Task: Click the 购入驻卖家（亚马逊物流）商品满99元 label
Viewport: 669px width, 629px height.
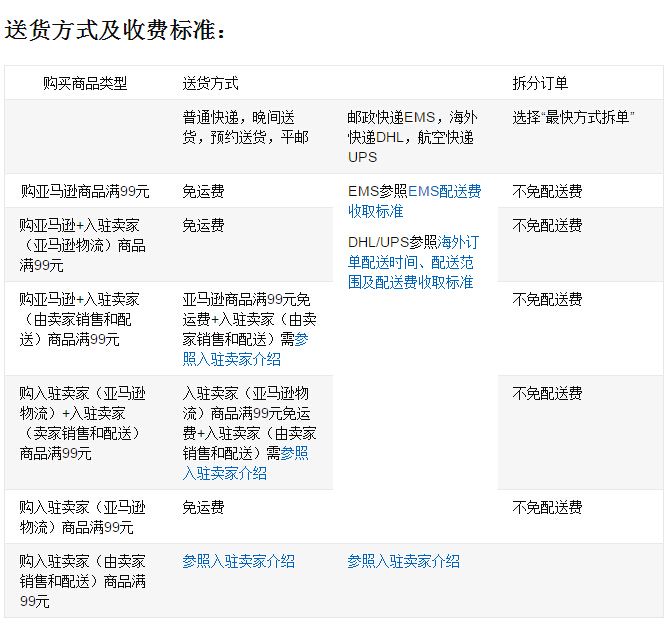Action: click(82, 517)
